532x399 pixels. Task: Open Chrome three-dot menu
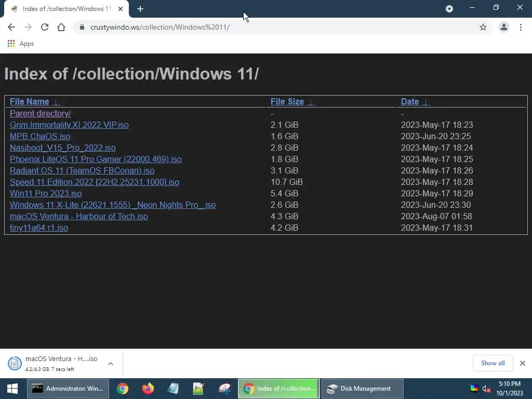click(521, 27)
